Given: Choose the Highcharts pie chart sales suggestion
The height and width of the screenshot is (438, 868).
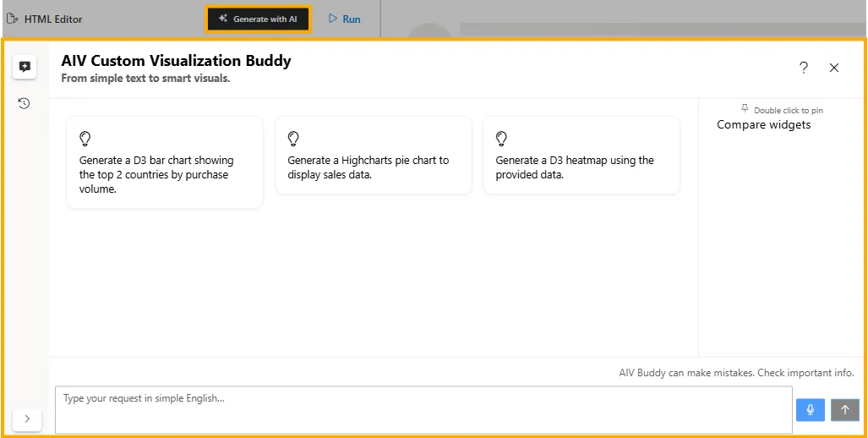Looking at the screenshot, I should pyautogui.click(x=368, y=167).
